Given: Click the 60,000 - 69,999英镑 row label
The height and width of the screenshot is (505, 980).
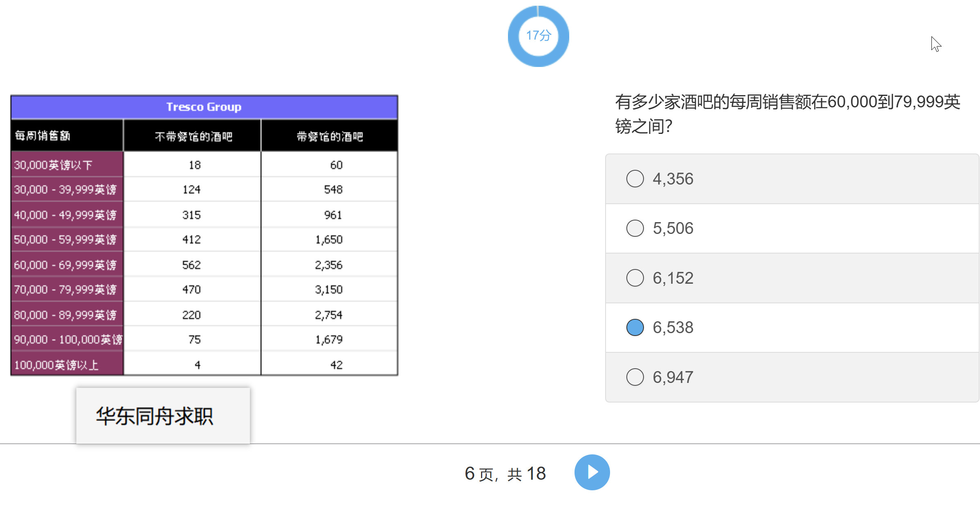Looking at the screenshot, I should coord(65,265).
